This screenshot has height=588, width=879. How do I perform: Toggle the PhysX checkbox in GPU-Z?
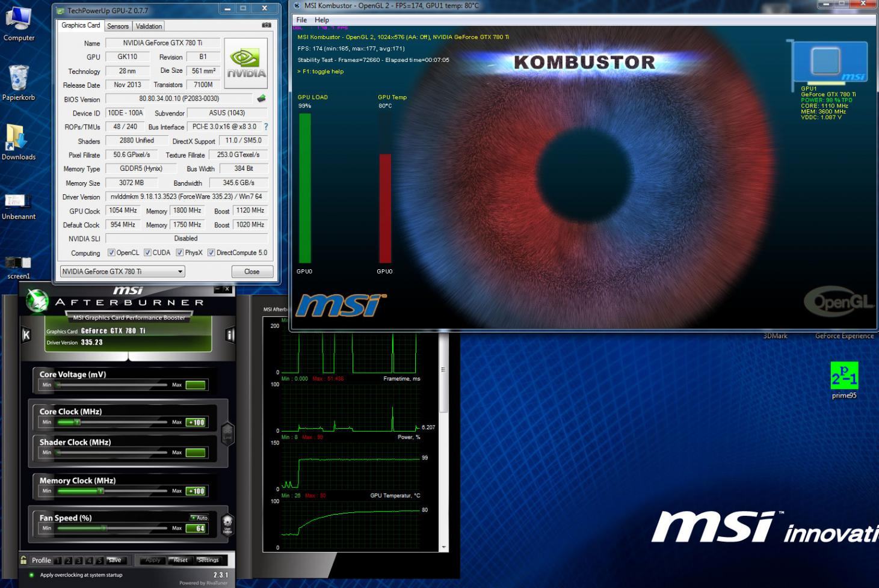(x=179, y=253)
